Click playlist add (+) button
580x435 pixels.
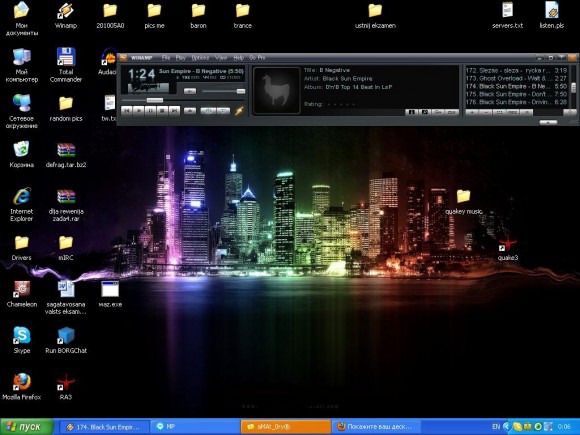coord(472,112)
